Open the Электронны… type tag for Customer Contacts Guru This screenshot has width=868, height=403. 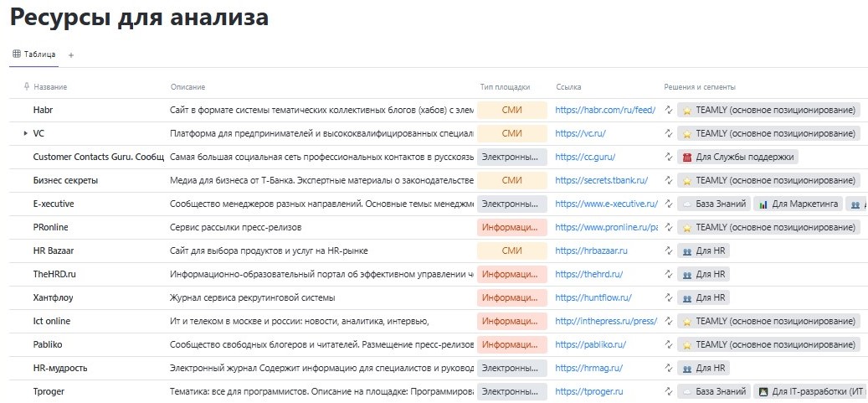pyautogui.click(x=511, y=157)
